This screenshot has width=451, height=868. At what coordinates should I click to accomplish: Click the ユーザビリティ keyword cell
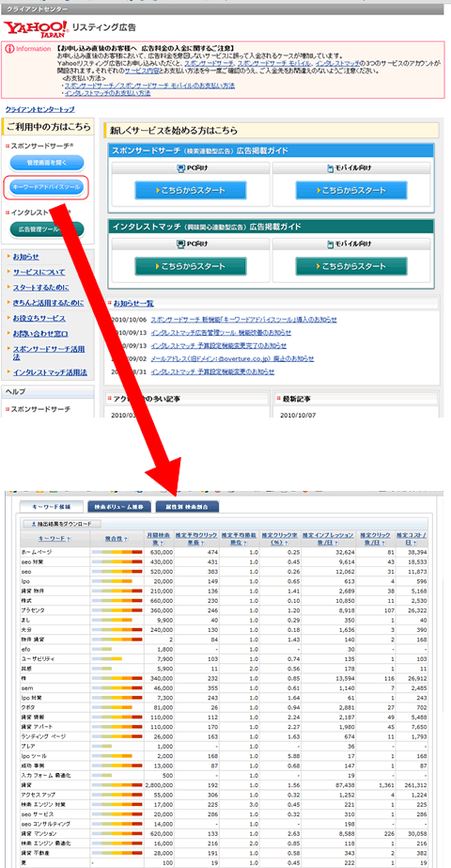click(x=55, y=658)
